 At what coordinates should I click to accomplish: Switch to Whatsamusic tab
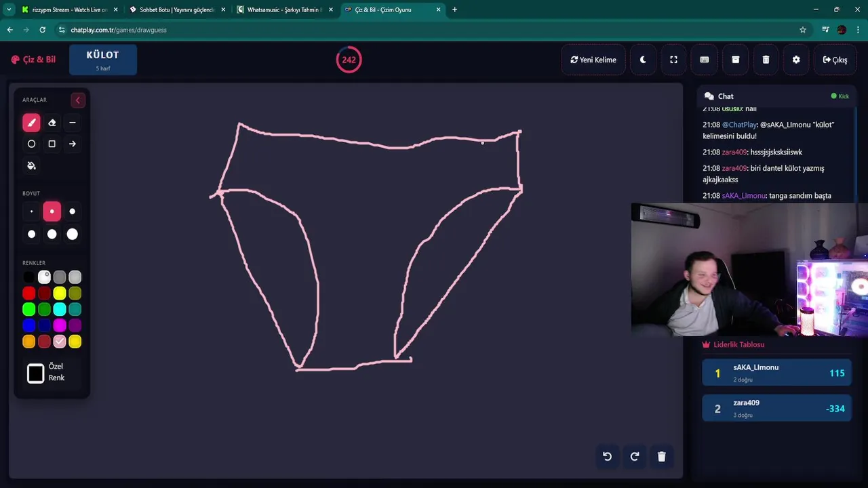tap(285, 9)
